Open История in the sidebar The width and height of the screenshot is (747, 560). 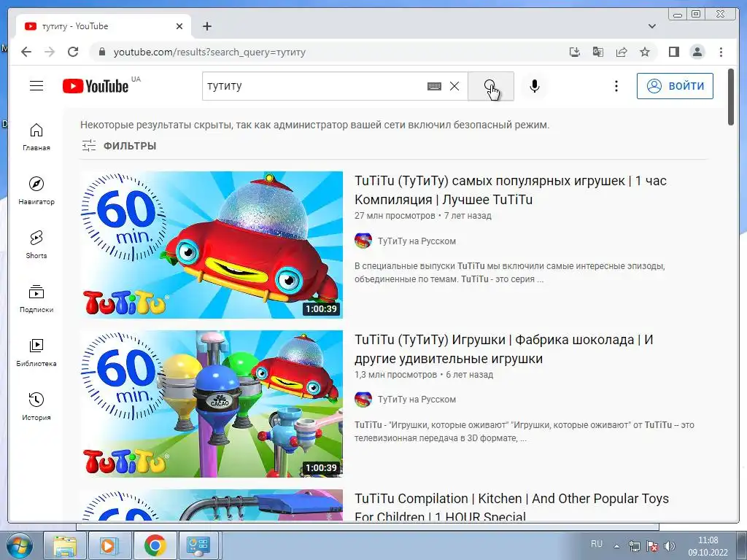[36, 406]
